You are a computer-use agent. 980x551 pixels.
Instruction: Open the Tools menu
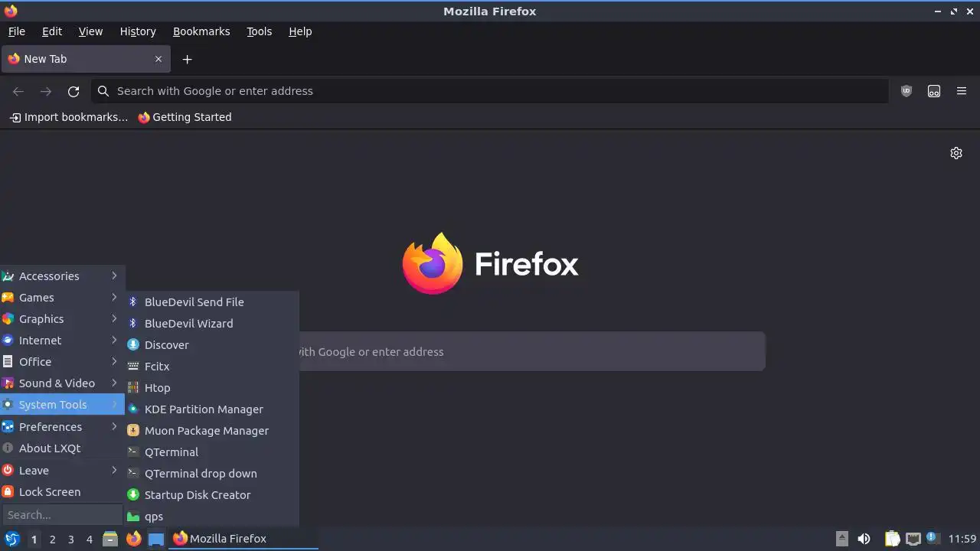pyautogui.click(x=259, y=31)
